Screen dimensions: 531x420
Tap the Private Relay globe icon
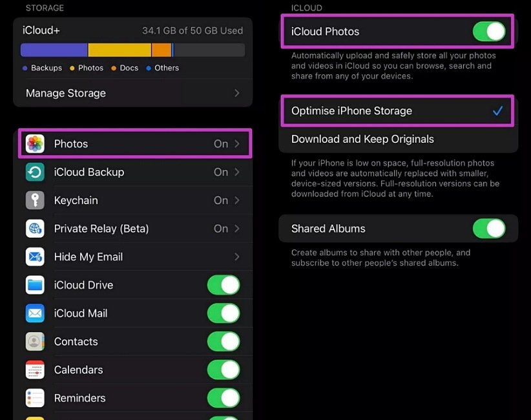[35, 229]
